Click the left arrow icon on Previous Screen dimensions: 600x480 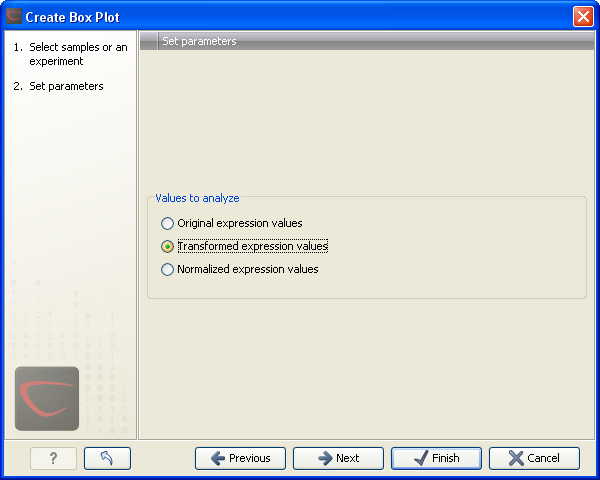point(216,458)
